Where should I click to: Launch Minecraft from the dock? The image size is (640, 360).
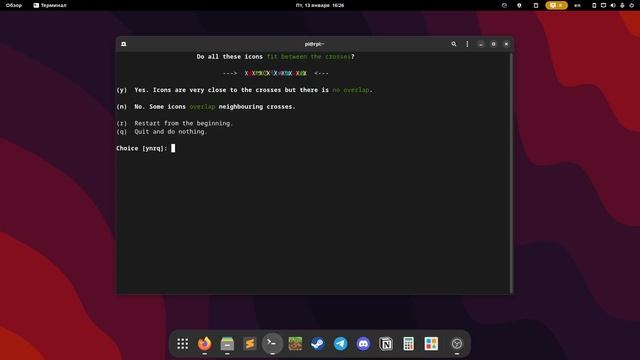click(295, 344)
